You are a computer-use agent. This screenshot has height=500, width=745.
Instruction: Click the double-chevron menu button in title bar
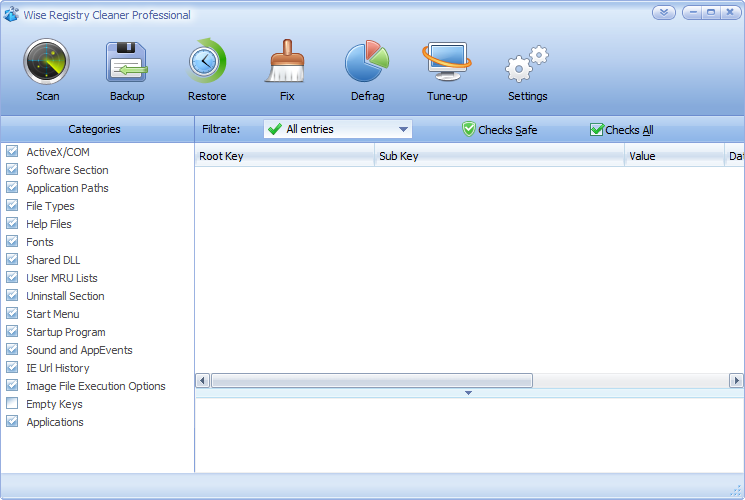(664, 12)
